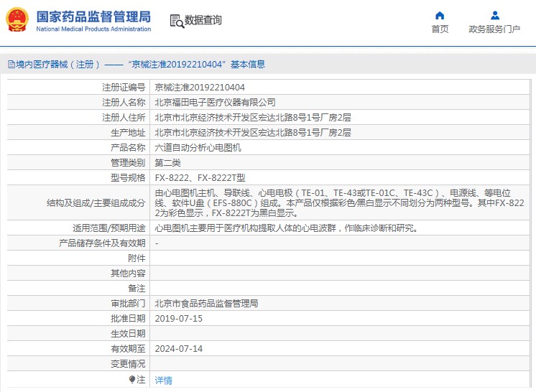Click the bullet icon beside 注
The width and height of the screenshot is (536, 392).
tap(132, 379)
